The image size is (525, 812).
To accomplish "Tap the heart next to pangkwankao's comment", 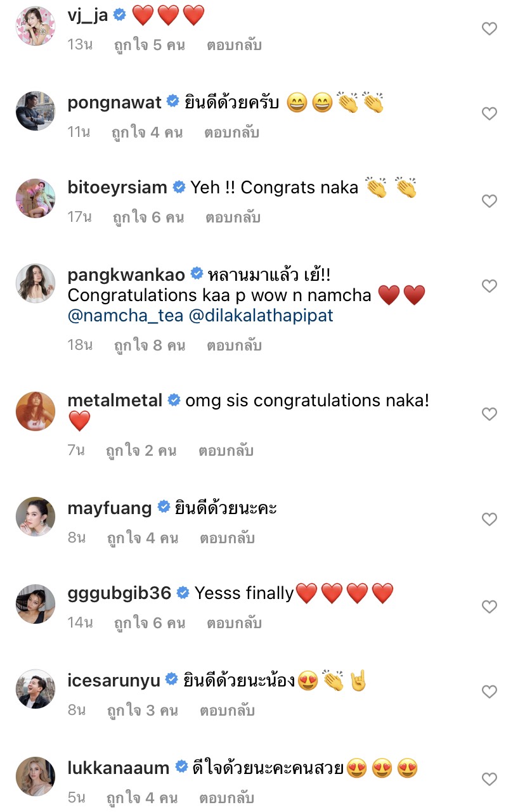I will (x=489, y=286).
